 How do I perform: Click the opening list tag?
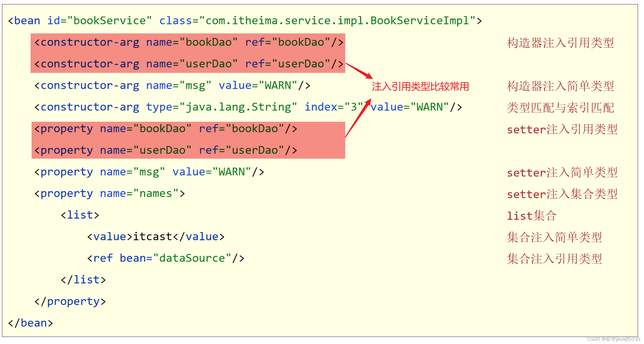tap(80, 215)
